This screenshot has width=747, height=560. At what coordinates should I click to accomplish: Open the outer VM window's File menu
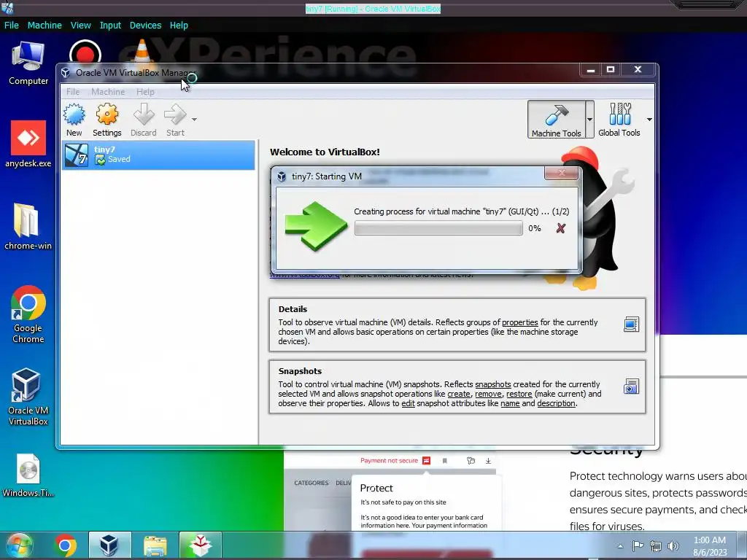click(x=12, y=26)
